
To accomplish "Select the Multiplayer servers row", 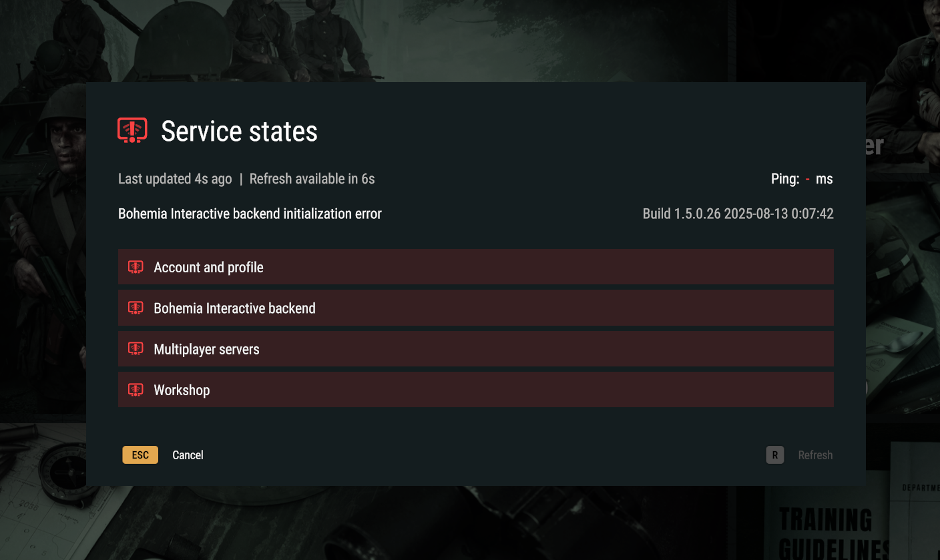I will coord(475,349).
